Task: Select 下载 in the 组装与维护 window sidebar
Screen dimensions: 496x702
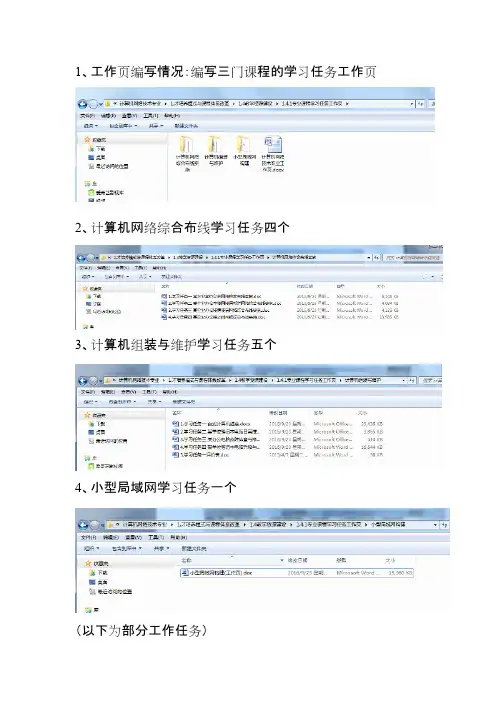Action: pos(97,424)
